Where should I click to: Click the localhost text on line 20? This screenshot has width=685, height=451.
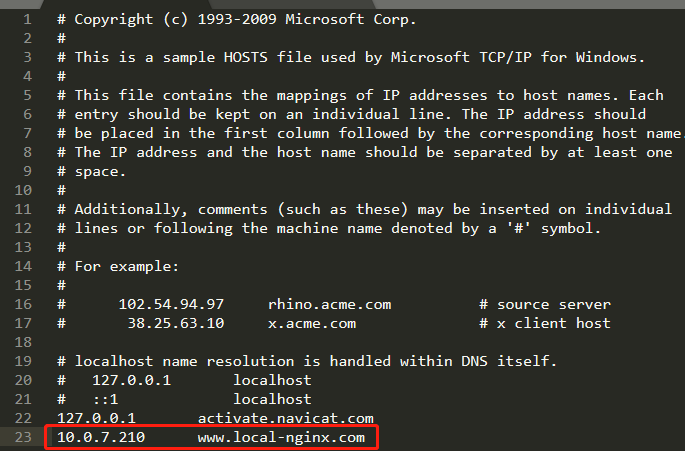click(x=272, y=380)
